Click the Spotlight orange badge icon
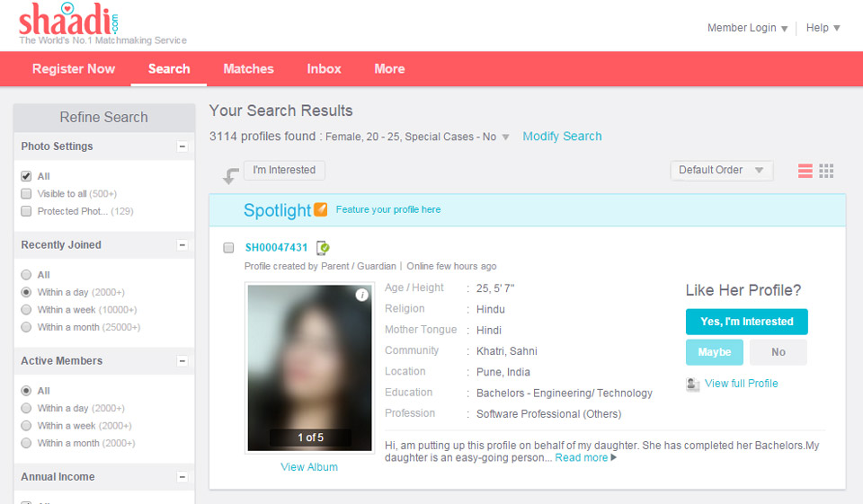The height and width of the screenshot is (504, 863). 320,209
